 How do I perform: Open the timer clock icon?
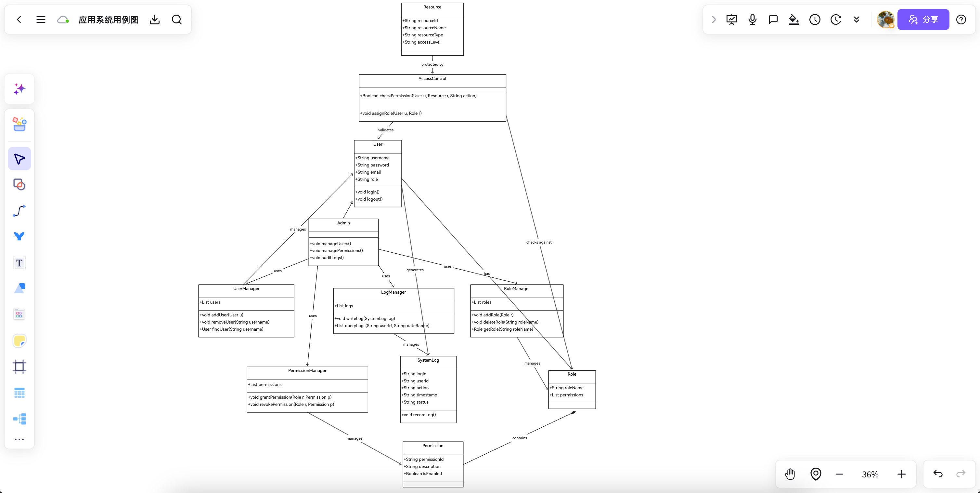tap(815, 20)
